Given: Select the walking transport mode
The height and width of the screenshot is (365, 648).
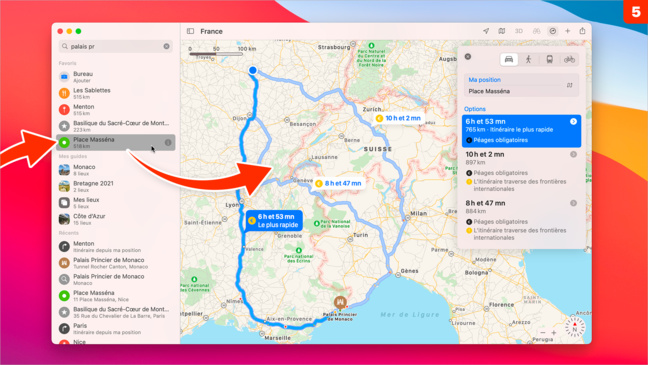Looking at the screenshot, I should 529,60.
